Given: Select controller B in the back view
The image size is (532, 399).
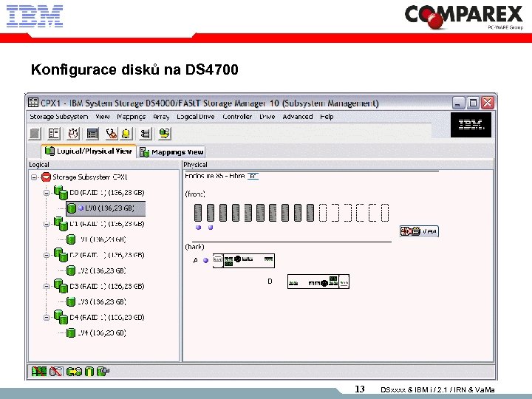Looking at the screenshot, I should pos(318,282).
